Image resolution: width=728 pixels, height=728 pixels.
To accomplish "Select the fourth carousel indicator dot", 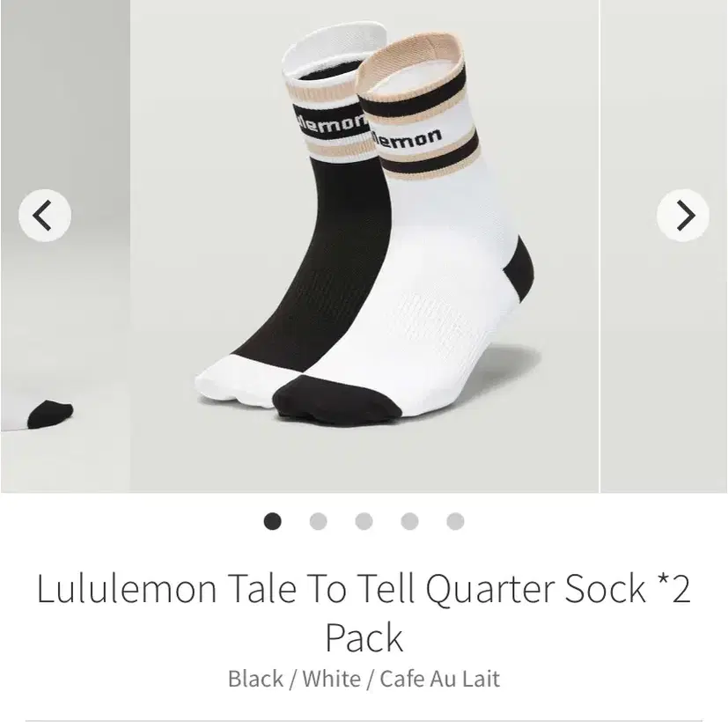I will click(409, 521).
